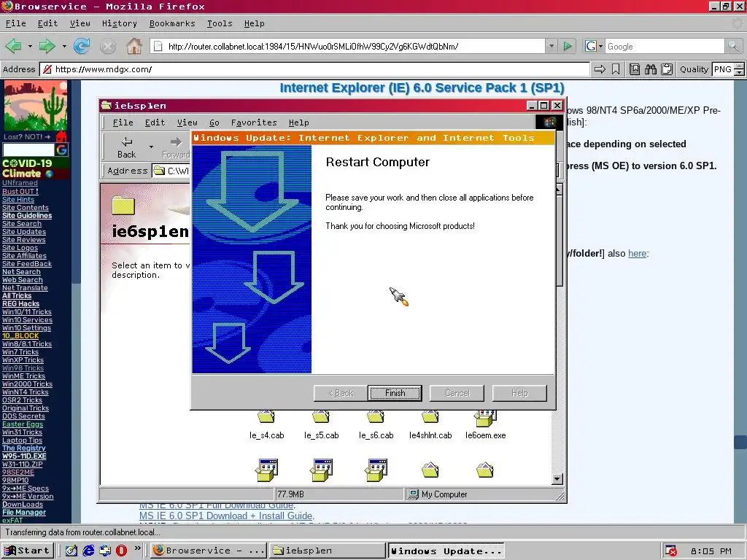Follow the 'here' link on the page

637,253
